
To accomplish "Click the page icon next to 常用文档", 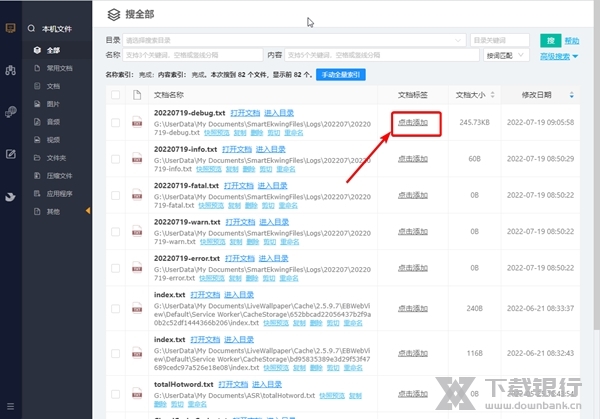I will click(37, 68).
